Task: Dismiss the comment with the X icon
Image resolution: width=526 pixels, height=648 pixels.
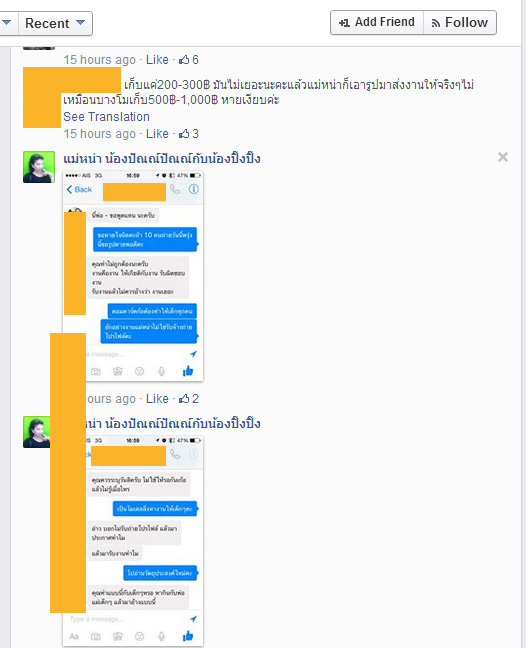Action: (x=503, y=157)
